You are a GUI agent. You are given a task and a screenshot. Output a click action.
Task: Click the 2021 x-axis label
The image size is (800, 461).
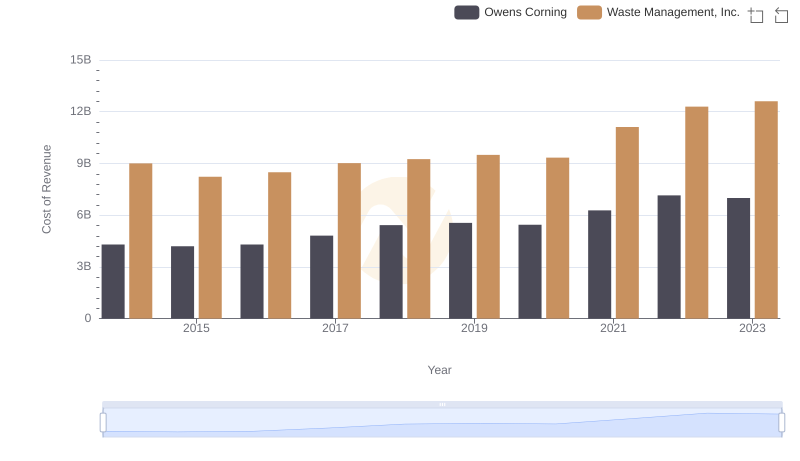pos(613,328)
